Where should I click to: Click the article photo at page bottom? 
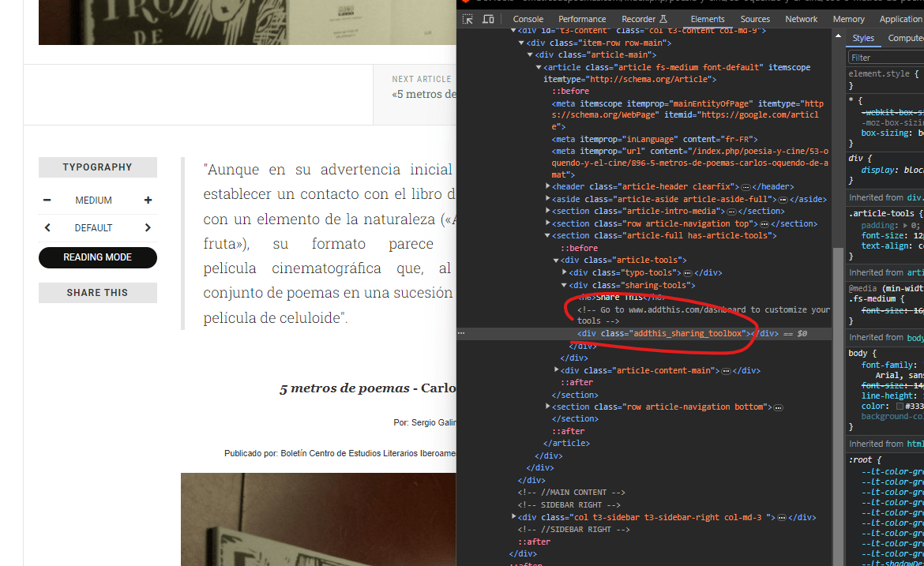pyautogui.click(x=318, y=519)
